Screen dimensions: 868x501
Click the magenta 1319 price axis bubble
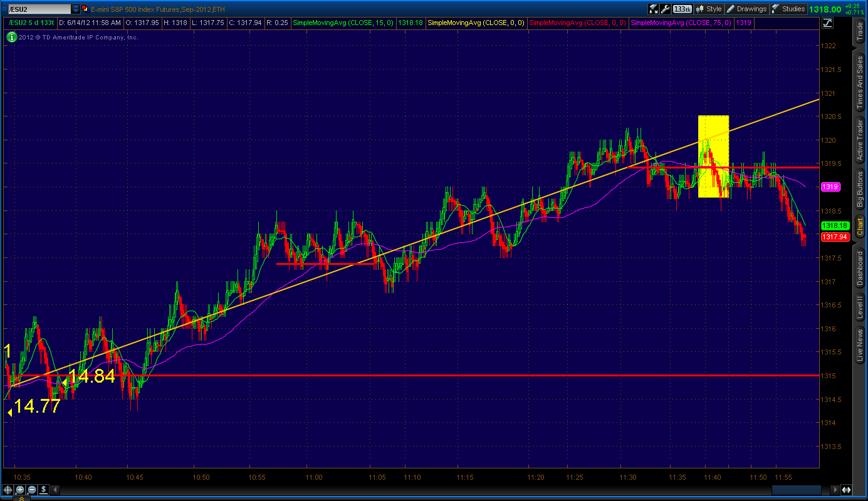click(x=830, y=187)
